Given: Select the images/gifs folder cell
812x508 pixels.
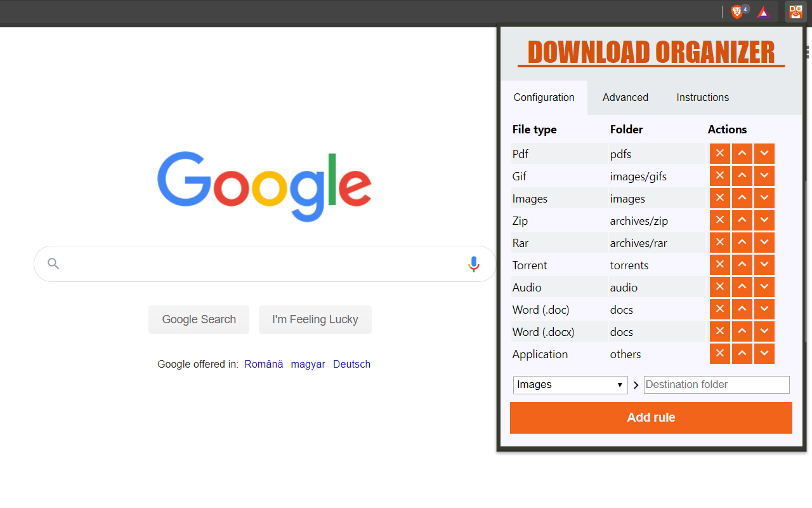Looking at the screenshot, I should [657, 176].
